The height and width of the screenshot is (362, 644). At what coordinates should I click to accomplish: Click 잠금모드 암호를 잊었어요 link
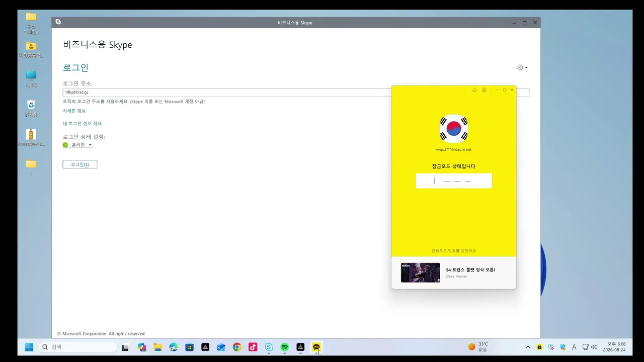coord(454,250)
